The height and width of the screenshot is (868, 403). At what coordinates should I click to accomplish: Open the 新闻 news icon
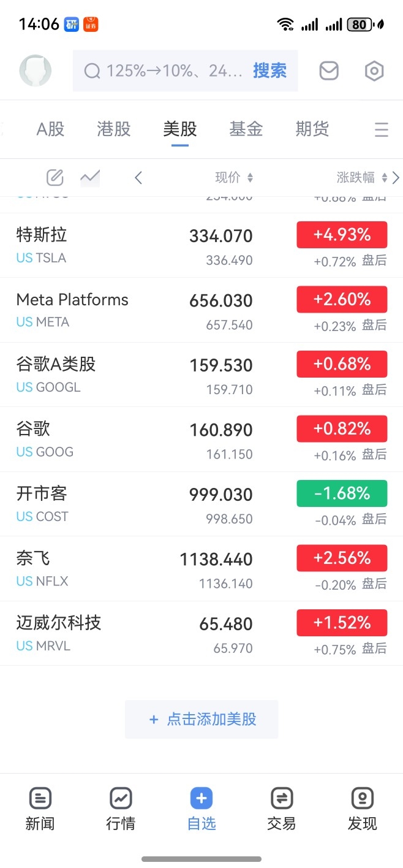pos(40,798)
